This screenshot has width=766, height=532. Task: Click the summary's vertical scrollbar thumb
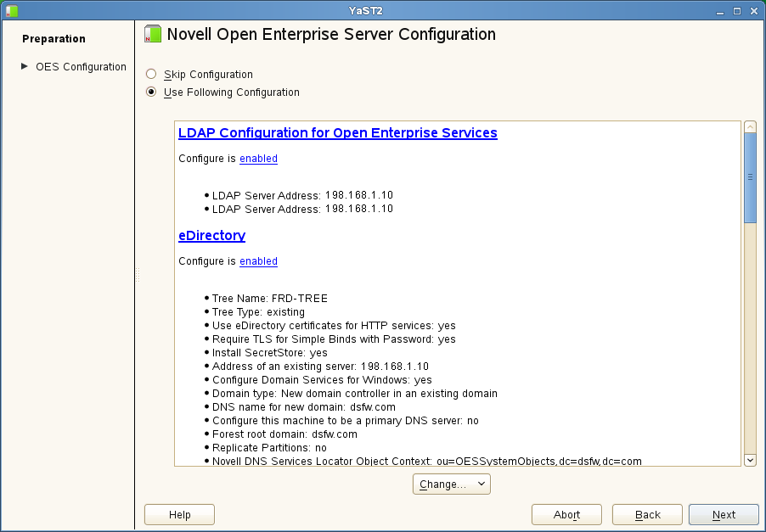pyautogui.click(x=750, y=178)
